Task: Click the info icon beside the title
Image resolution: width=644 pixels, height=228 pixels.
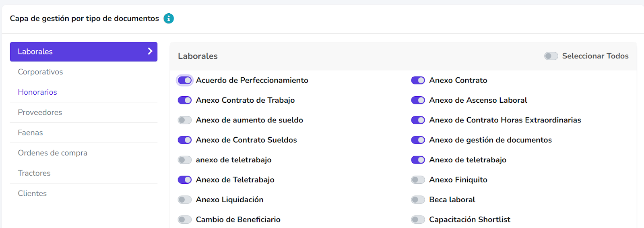Action: tap(169, 19)
